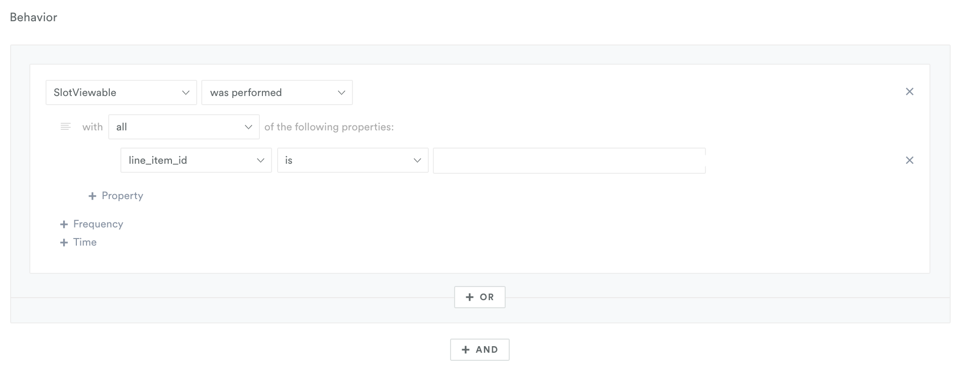The width and height of the screenshot is (980, 379).
Task: Click the chevron arrow on "is" dropdown
Action: pos(417,160)
